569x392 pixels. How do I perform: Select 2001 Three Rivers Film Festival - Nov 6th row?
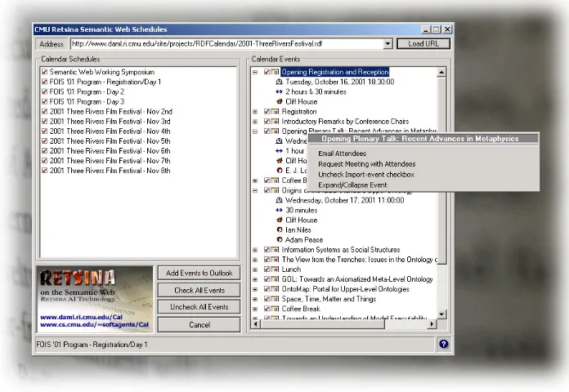point(110,151)
